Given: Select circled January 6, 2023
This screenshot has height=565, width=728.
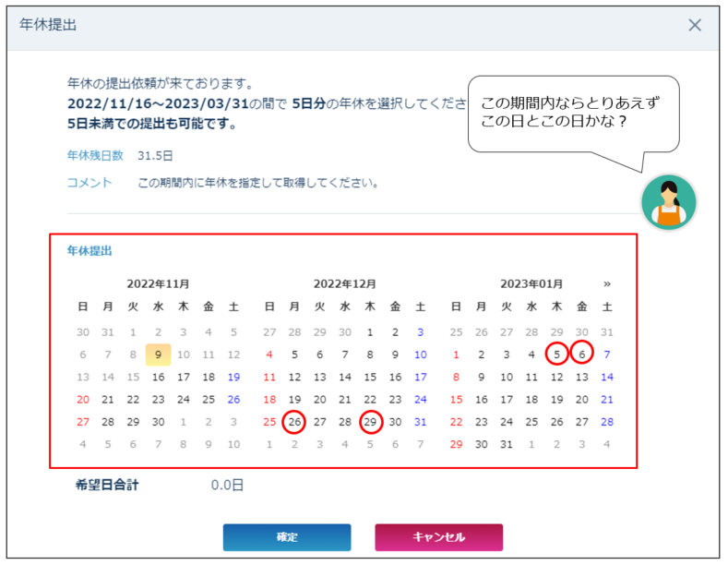Looking at the screenshot, I should tap(581, 353).
